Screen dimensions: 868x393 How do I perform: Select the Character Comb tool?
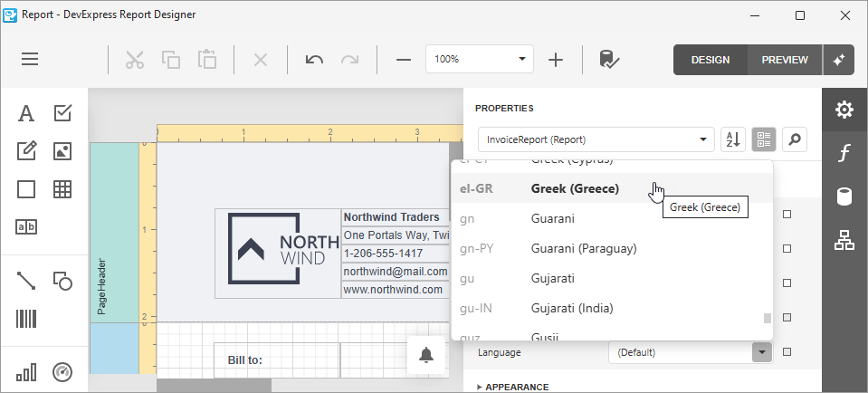[26, 227]
